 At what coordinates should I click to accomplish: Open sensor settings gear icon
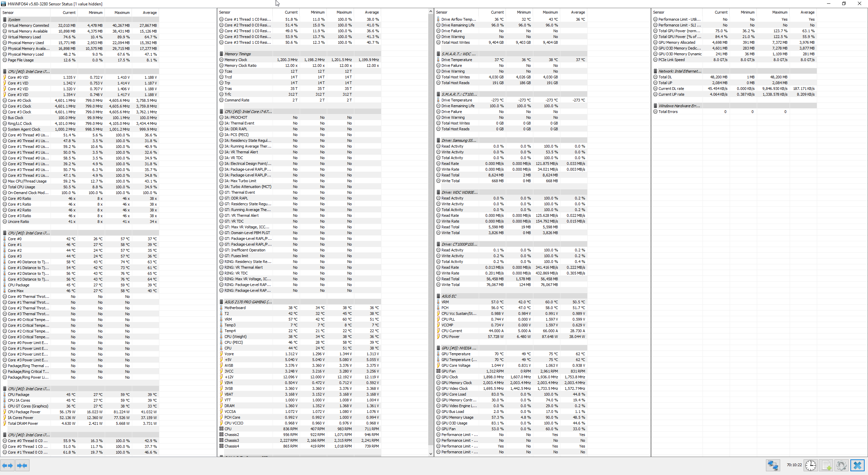coord(842,465)
